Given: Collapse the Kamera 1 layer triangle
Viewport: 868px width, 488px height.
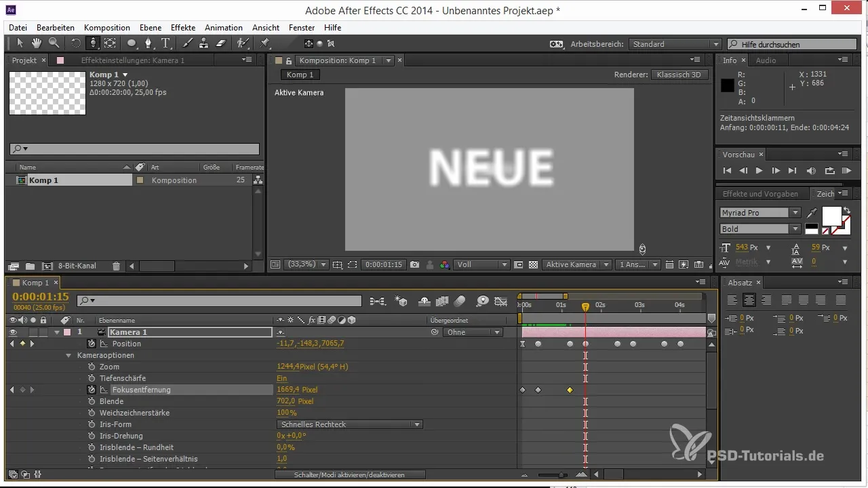Looking at the screenshot, I should click(x=57, y=332).
